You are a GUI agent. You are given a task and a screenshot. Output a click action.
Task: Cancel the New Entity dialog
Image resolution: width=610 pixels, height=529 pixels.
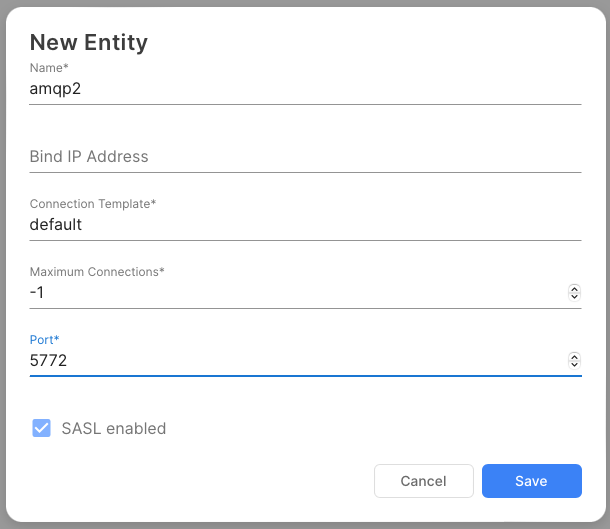423,481
